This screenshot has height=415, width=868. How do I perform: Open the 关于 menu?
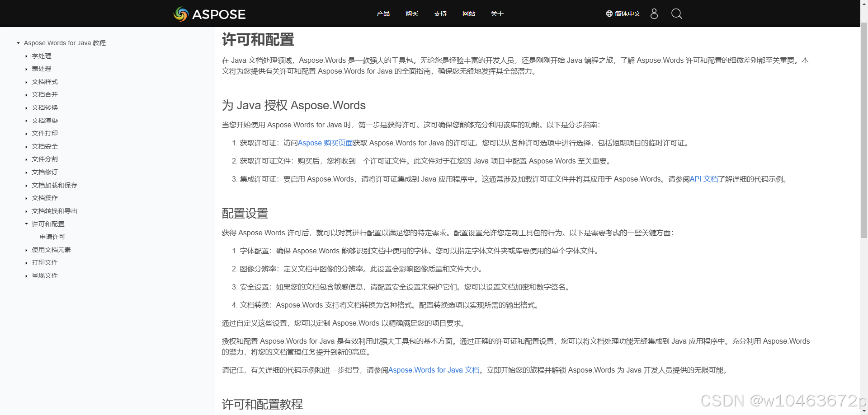(x=497, y=14)
